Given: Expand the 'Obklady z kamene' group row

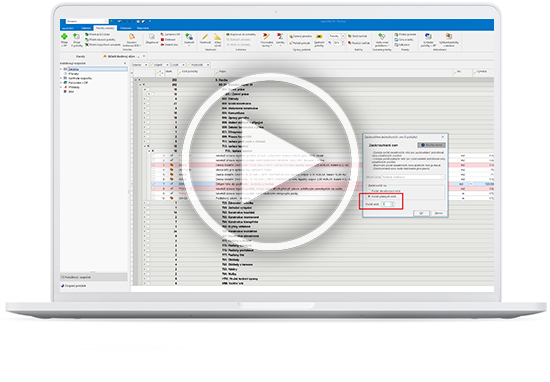Looking at the screenshot, I should pyautogui.click(x=144, y=264).
